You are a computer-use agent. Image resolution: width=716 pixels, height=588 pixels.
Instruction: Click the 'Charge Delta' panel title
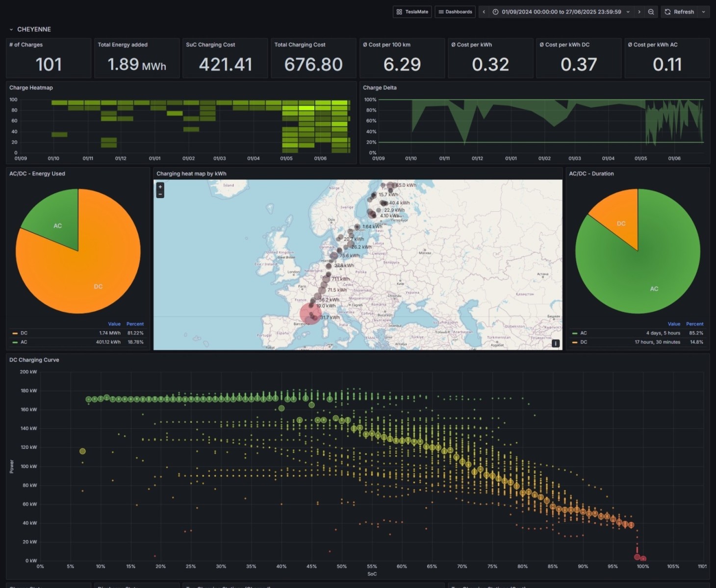pyautogui.click(x=380, y=88)
